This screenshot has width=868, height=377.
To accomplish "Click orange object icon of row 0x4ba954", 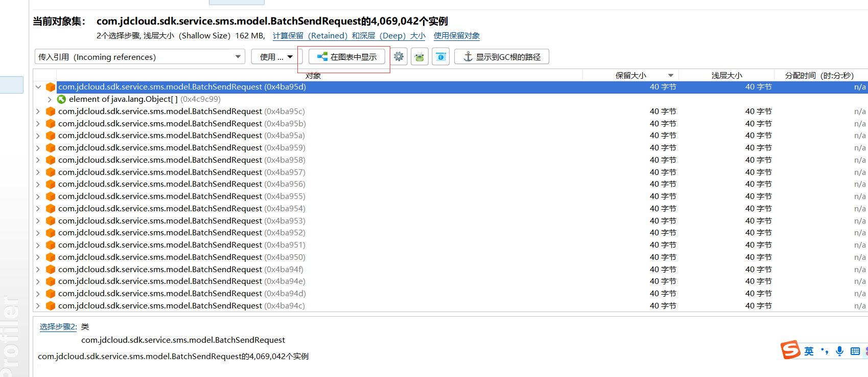I will (x=51, y=209).
